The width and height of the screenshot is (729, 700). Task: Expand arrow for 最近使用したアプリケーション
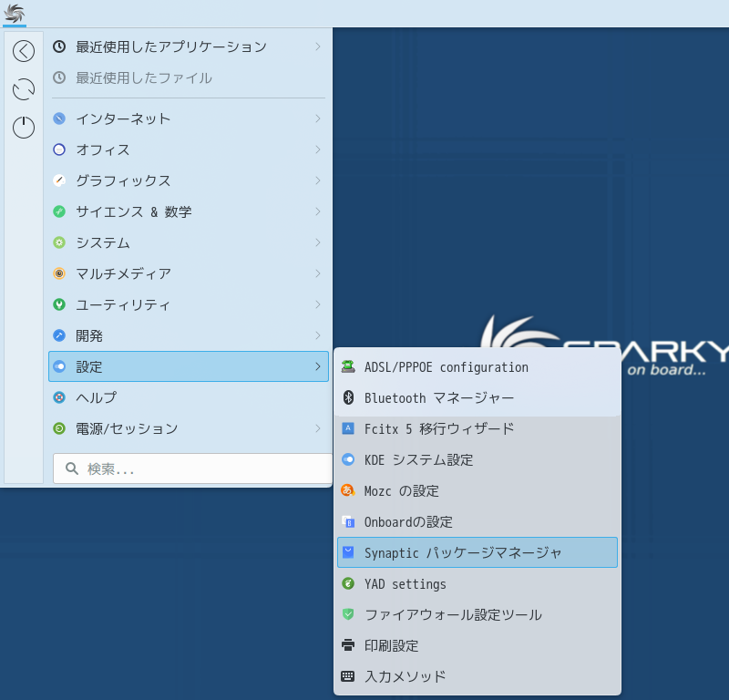pyautogui.click(x=318, y=46)
